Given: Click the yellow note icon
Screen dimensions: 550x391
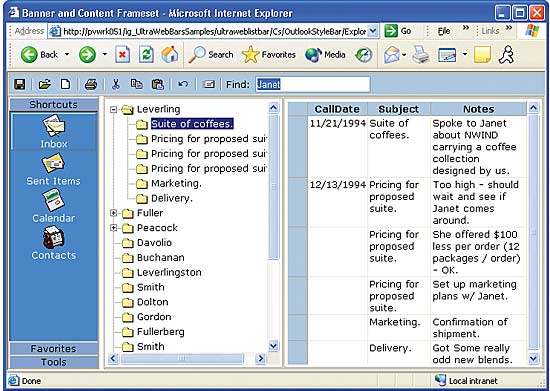Looking at the screenshot, I should [482, 55].
